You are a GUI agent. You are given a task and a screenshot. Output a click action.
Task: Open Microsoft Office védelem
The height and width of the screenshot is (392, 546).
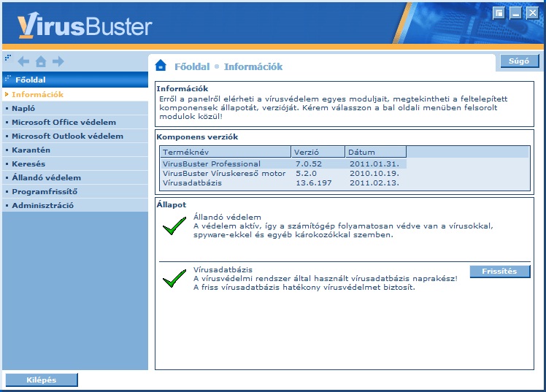[75, 122]
